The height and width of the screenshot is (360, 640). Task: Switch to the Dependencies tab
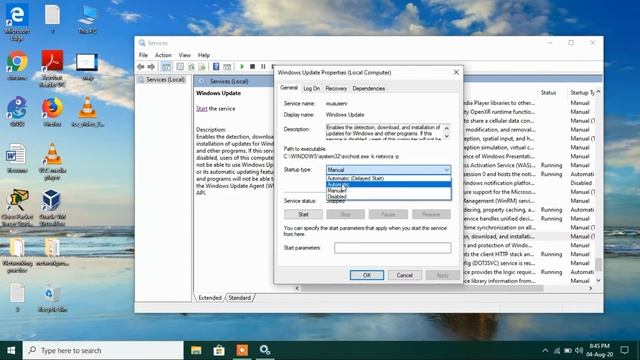tap(369, 89)
